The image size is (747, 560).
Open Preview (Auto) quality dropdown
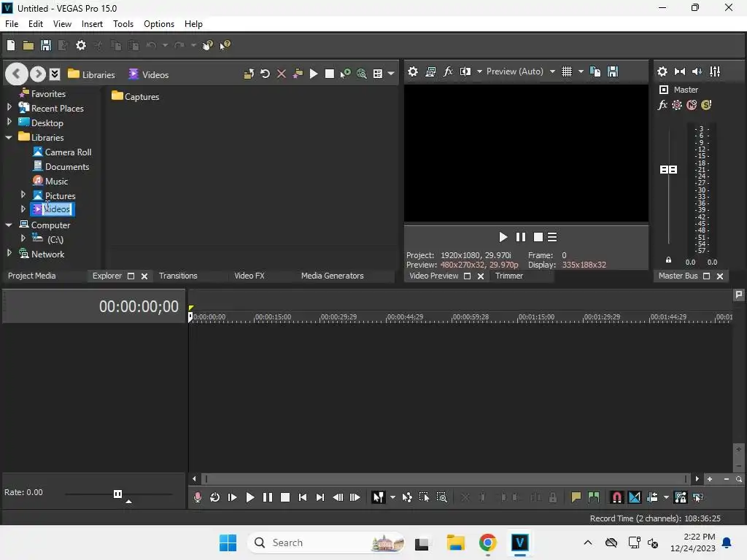[552, 71]
